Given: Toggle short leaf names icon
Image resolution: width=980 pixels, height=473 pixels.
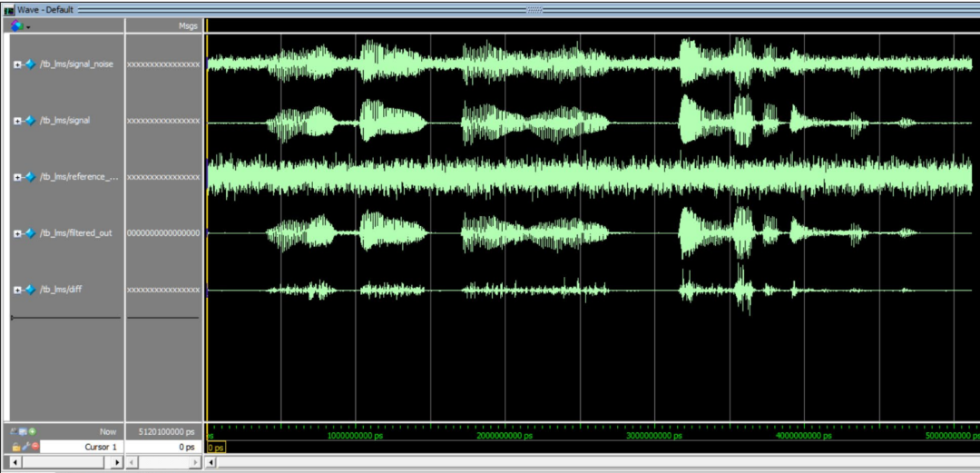Looking at the screenshot, I should [x=15, y=432].
